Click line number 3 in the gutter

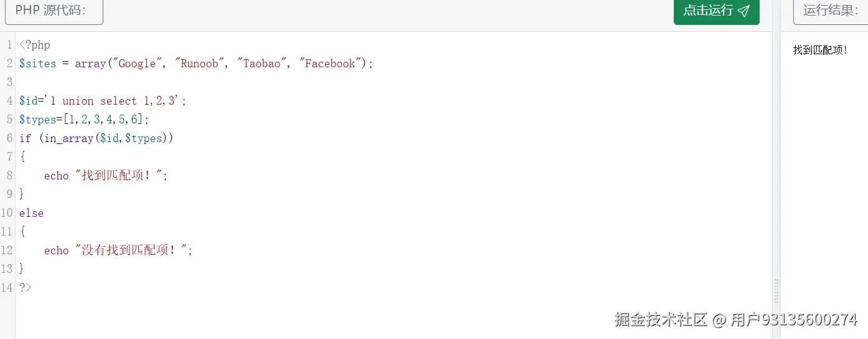tap(9, 82)
